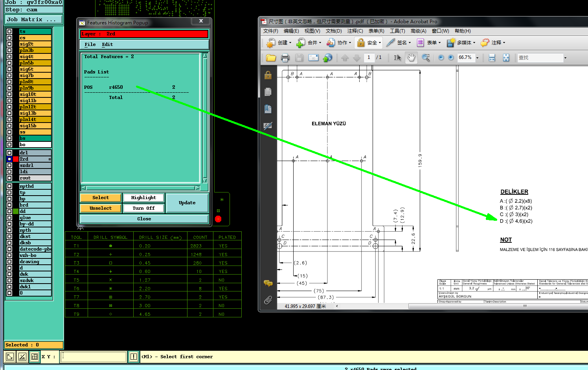Image resolution: width=588 pixels, height=370 pixels.
Task: Click the Unselect button
Action: 101,208
